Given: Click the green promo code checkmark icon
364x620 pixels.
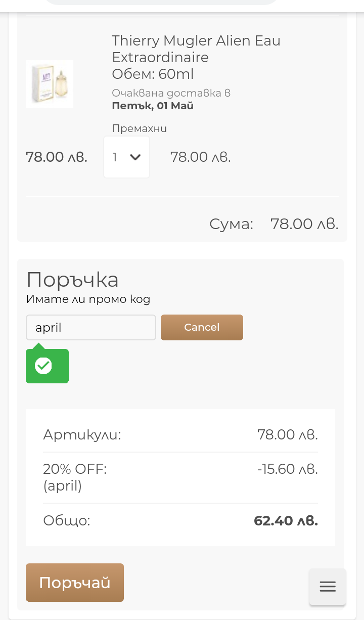Looking at the screenshot, I should 43,366.
